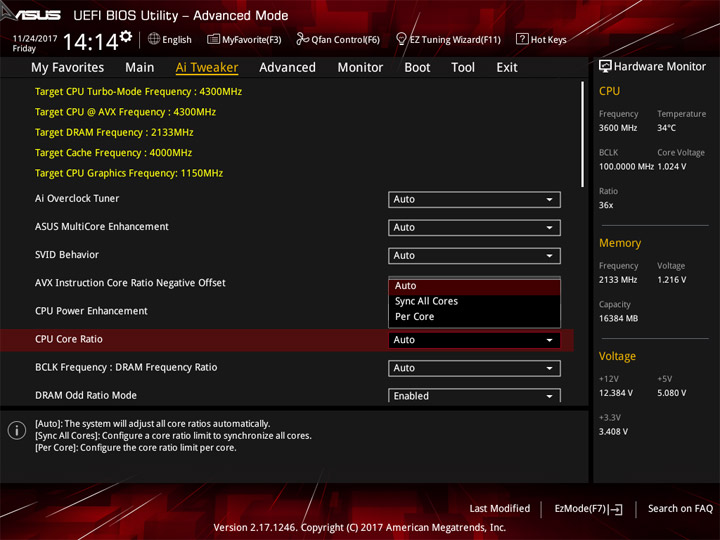Select the Ai Tweaker tab
The width and height of the screenshot is (720, 540).
pyautogui.click(x=207, y=68)
